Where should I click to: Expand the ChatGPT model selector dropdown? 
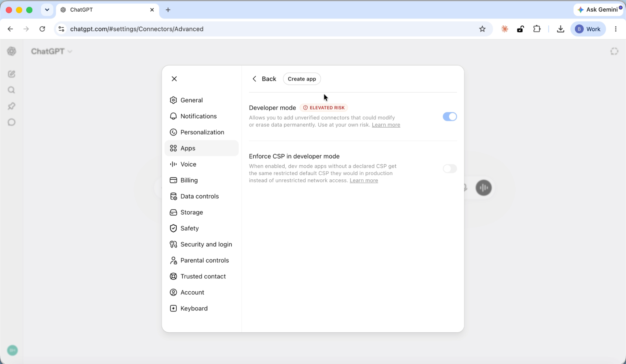point(51,51)
